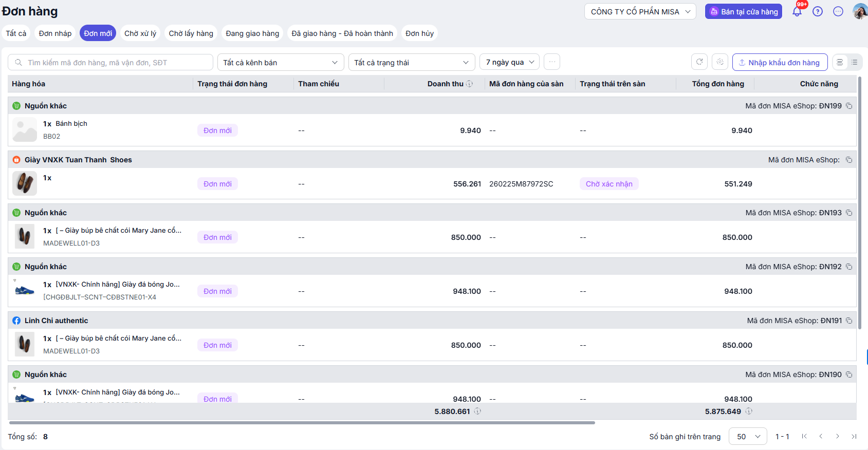The height and width of the screenshot is (450, 868).
Task: Expand the Tất cả trạng thái dropdown
Action: pyautogui.click(x=412, y=62)
